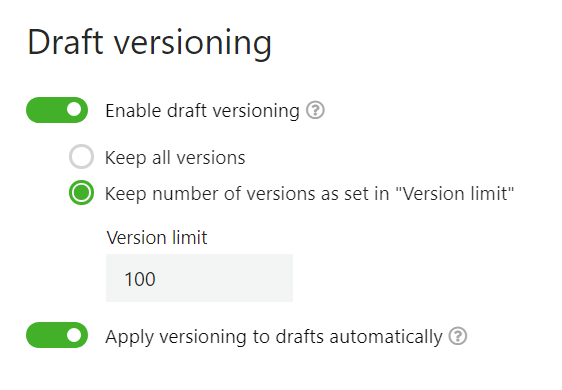Open help for Enable draft versioning
Viewport: 562px width, 390px height.
315,110
